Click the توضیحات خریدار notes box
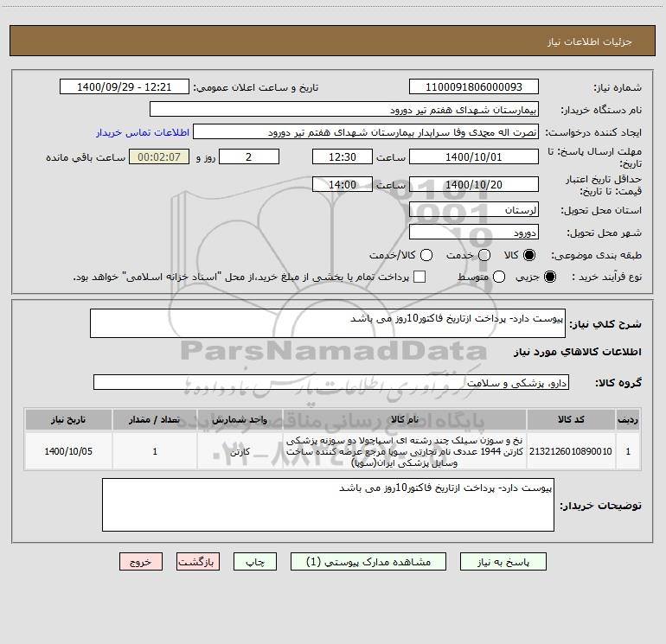 click(328, 505)
